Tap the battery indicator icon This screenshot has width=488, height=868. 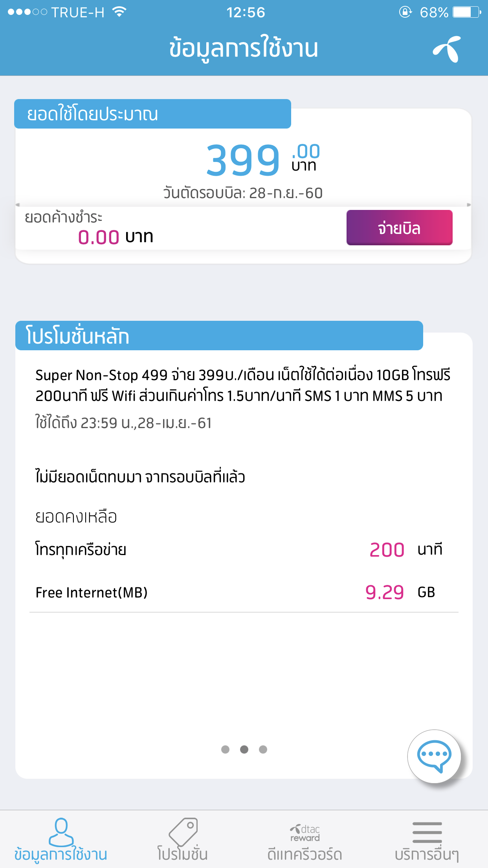click(x=466, y=12)
